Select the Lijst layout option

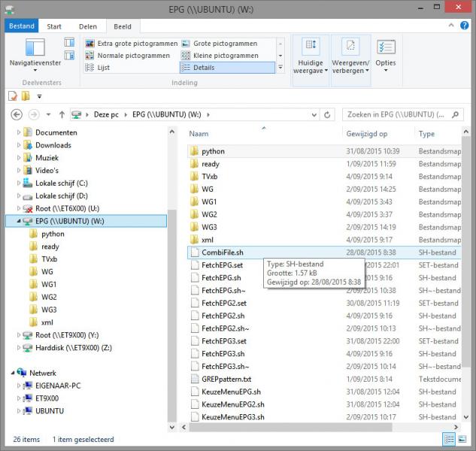pyautogui.click(x=104, y=68)
